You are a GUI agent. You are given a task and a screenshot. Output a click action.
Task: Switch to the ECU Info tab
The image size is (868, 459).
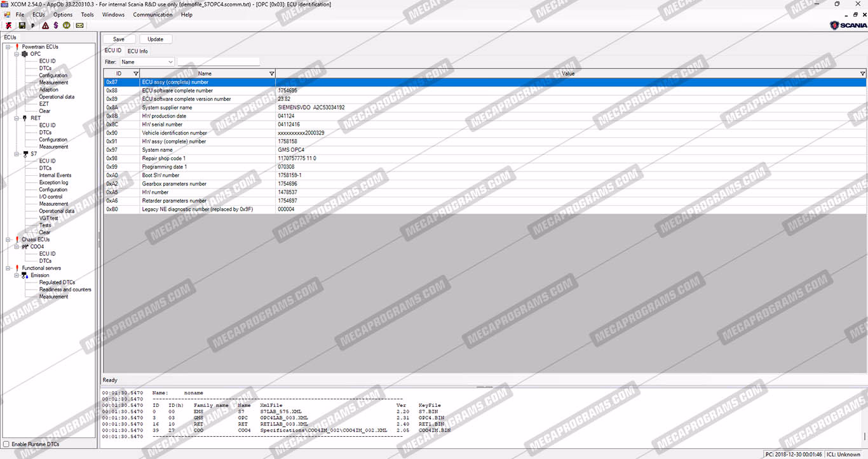point(137,51)
